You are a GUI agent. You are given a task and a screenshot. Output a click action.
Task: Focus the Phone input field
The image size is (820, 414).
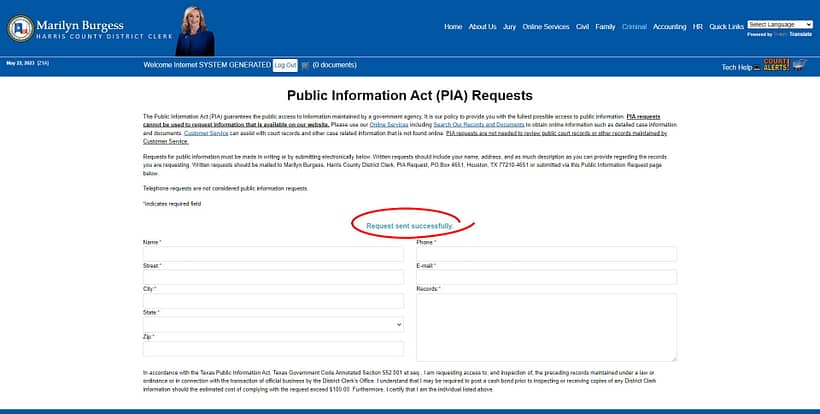[546, 254]
